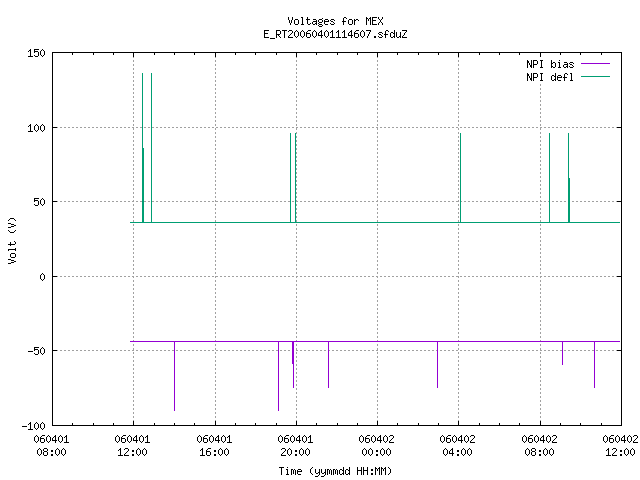Click x-axis label 060402 12:00
The image size is (640, 480).
pyautogui.click(x=620, y=446)
